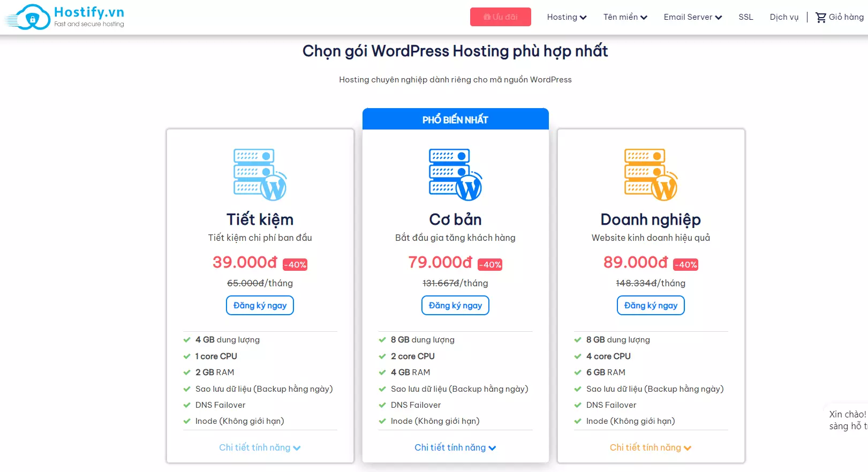Screen dimensions: 868x472
Task: Open the Tên miền dropdown menu
Action: [x=625, y=17]
